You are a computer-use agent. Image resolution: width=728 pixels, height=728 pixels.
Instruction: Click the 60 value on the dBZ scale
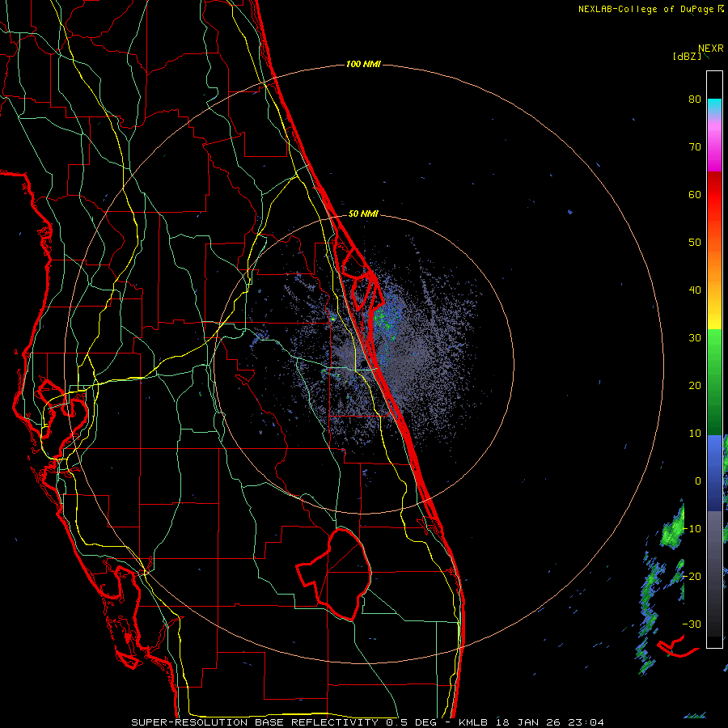695,194
